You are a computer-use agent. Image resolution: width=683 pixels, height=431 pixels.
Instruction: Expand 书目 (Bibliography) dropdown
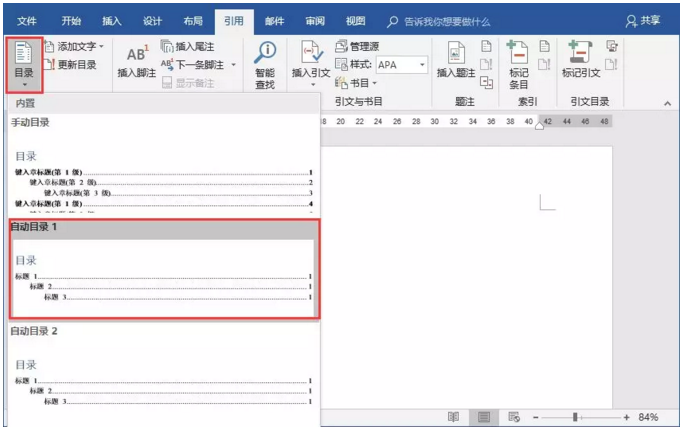374,83
